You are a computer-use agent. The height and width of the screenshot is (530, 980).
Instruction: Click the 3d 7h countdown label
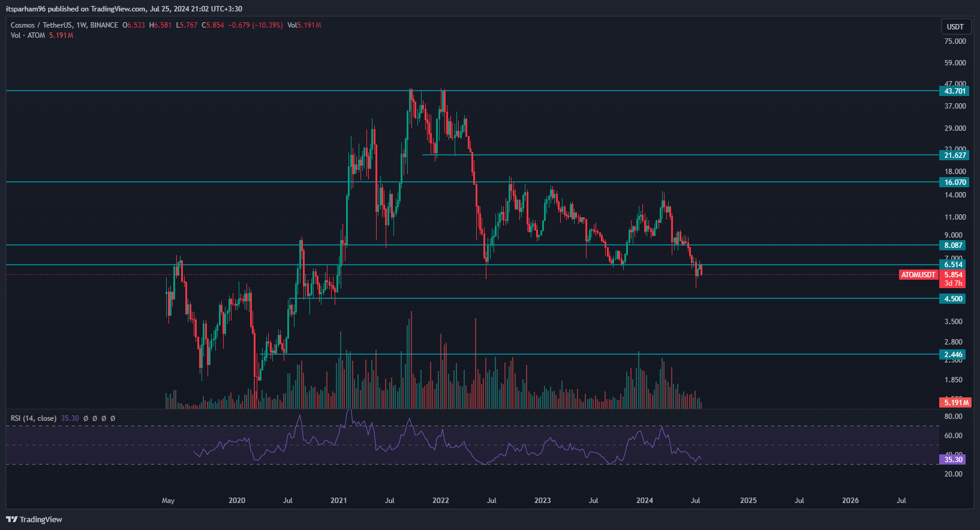pyautogui.click(x=953, y=283)
